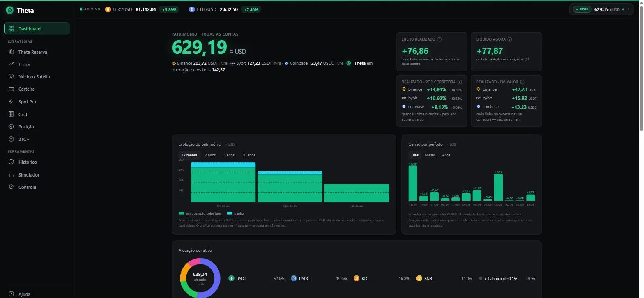Viewport: 644px width, 298px height.
Task: Toggle the REAL mode badge
Action: pos(582,9)
